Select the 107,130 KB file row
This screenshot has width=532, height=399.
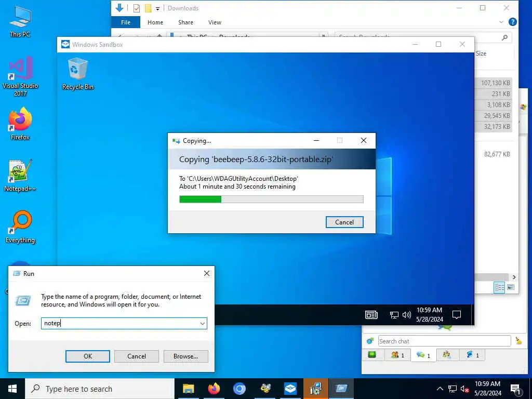coord(494,83)
